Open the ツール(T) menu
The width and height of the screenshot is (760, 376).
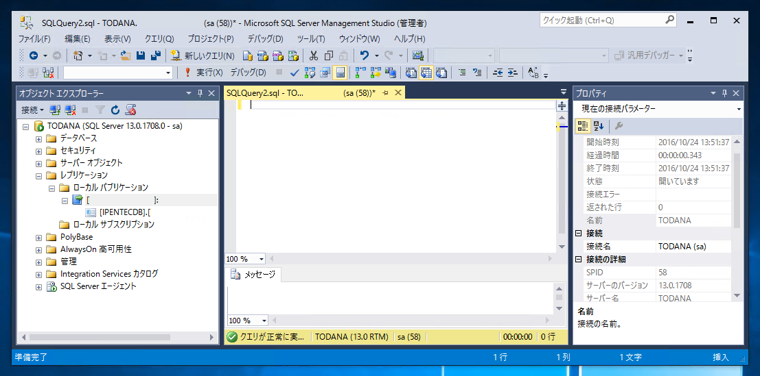[311, 39]
